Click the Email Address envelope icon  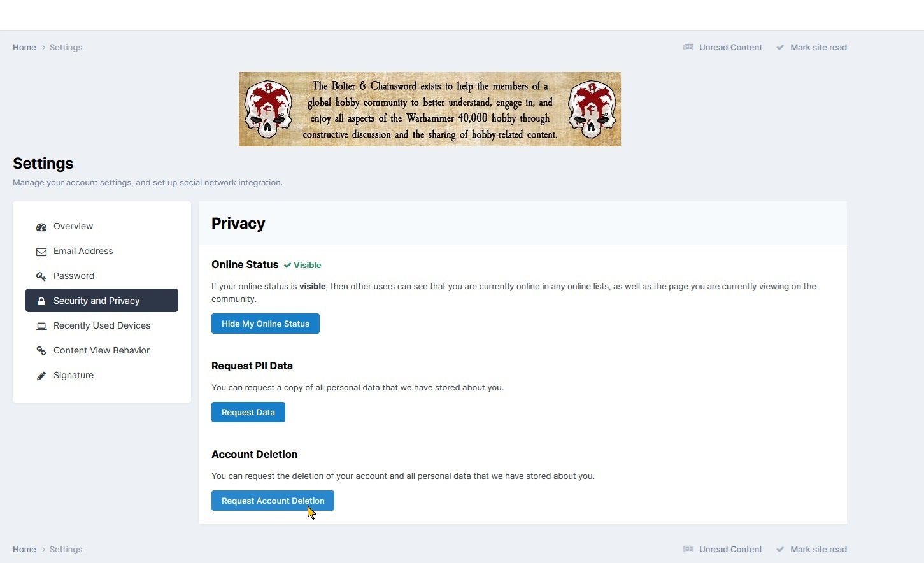coord(41,252)
